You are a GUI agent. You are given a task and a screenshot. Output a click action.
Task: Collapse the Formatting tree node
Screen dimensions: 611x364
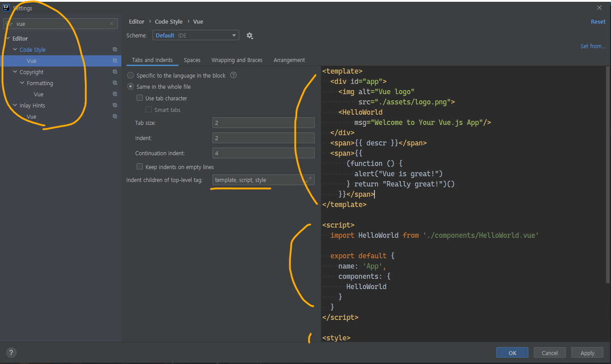click(x=22, y=83)
